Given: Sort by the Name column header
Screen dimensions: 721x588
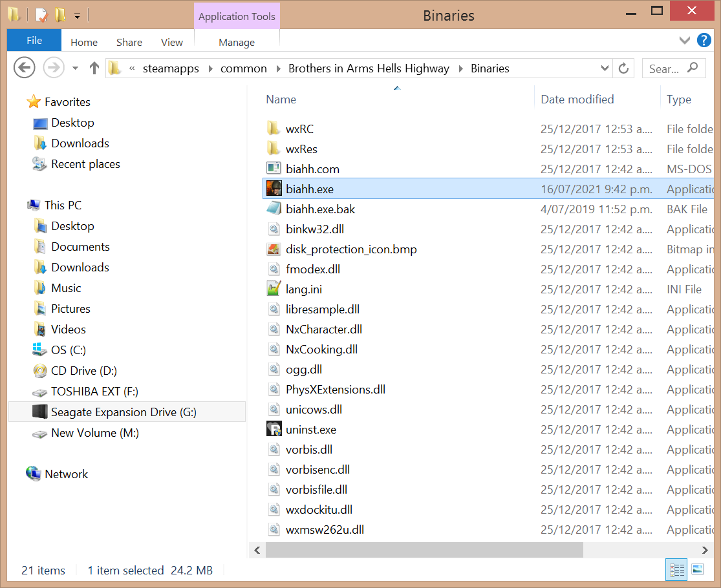Looking at the screenshot, I should 281,100.
